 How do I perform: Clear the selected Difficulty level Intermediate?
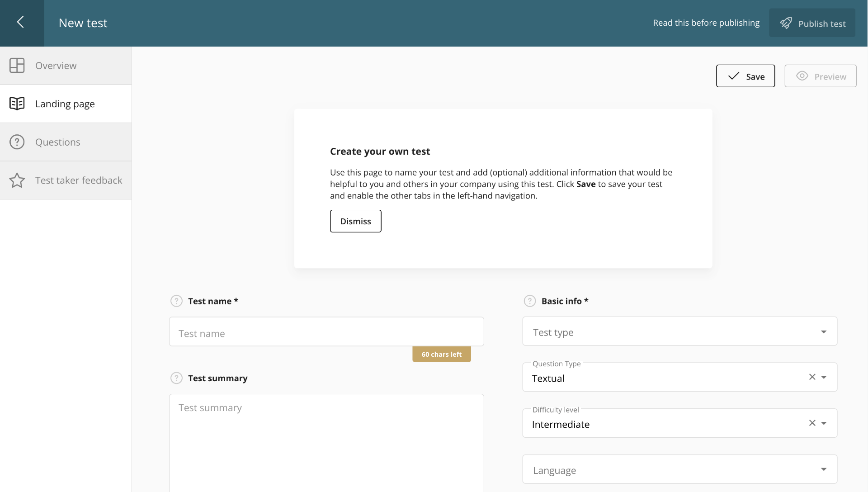pyautogui.click(x=811, y=423)
